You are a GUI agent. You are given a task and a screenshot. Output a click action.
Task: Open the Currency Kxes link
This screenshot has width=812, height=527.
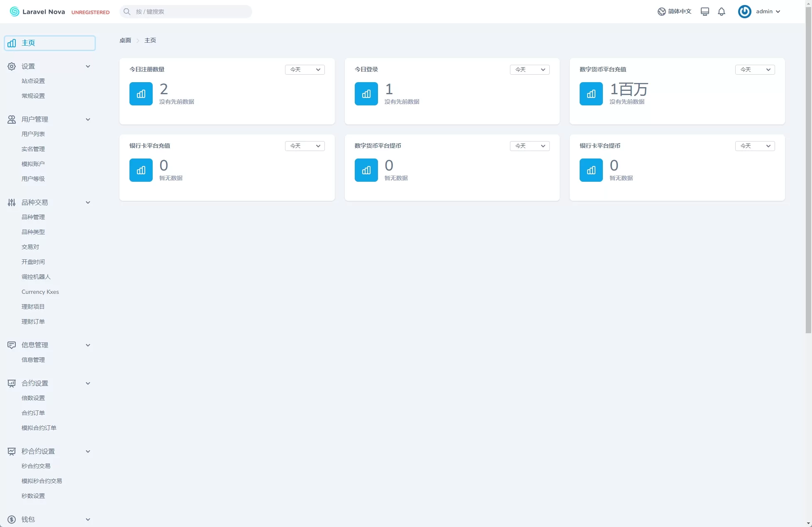click(x=40, y=292)
